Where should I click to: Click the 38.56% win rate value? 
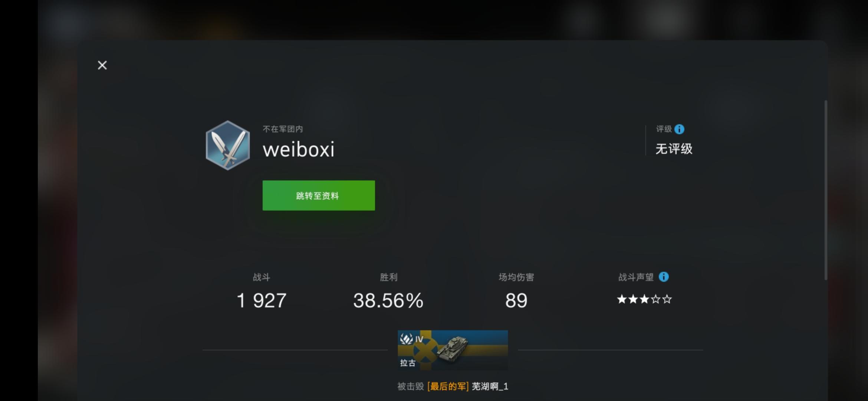(388, 300)
